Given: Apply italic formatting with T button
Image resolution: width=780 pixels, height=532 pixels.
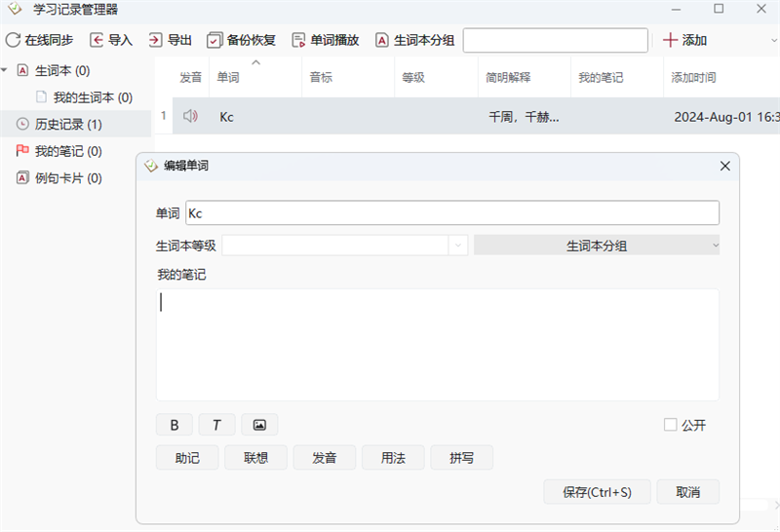Looking at the screenshot, I should click(216, 425).
